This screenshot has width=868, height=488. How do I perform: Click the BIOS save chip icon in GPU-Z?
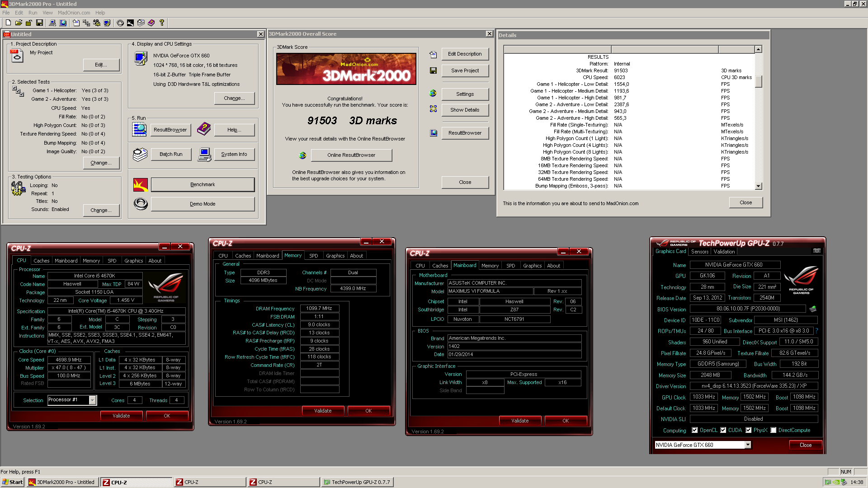point(813,309)
